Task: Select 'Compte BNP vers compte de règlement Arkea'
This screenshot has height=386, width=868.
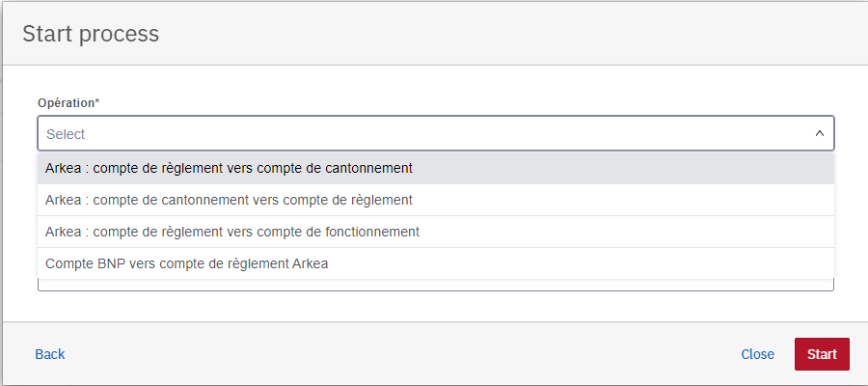Action: 187,263
